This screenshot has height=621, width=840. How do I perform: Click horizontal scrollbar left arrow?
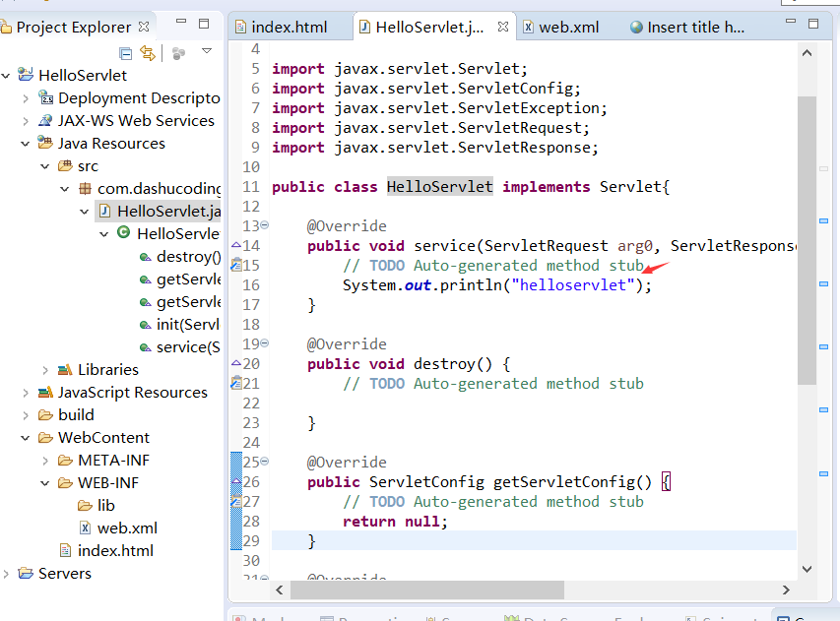pos(279,590)
